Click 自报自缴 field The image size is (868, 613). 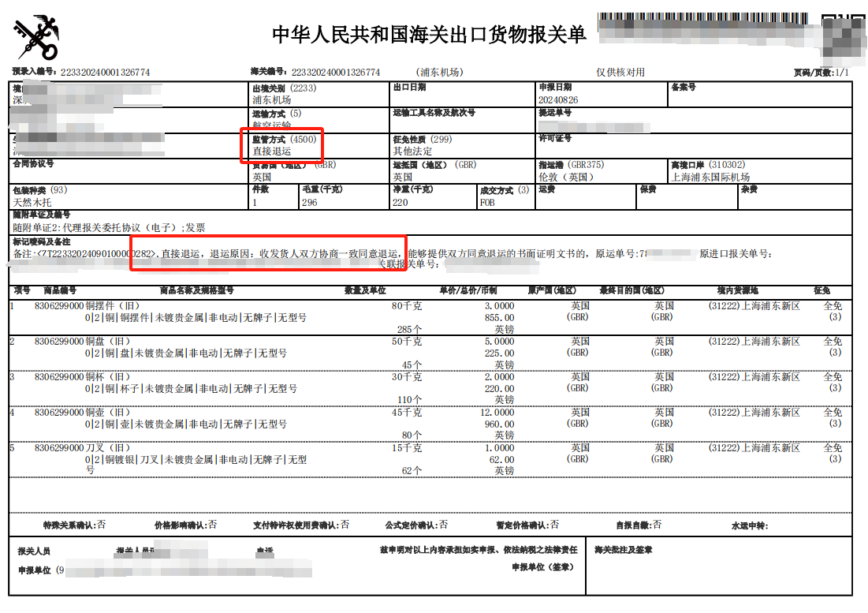pyautogui.click(x=639, y=525)
